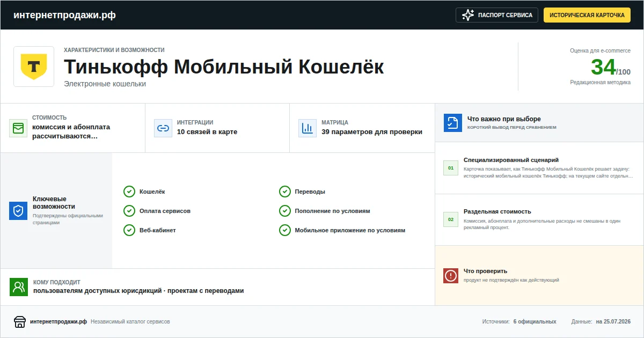Click the Что проверить heading
Screen dimensions: 644x338
[485, 271]
